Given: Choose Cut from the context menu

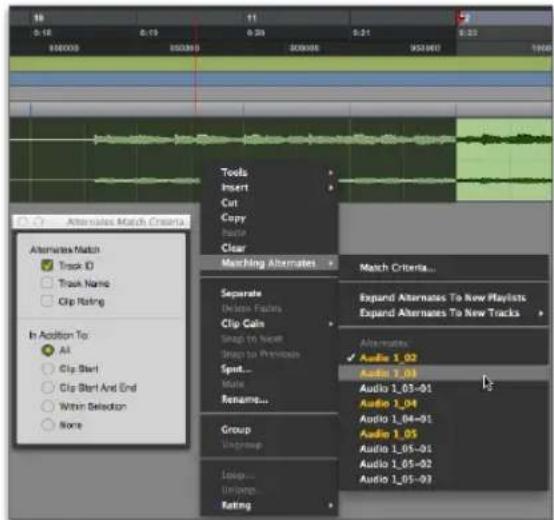Looking at the screenshot, I should (x=269, y=203).
